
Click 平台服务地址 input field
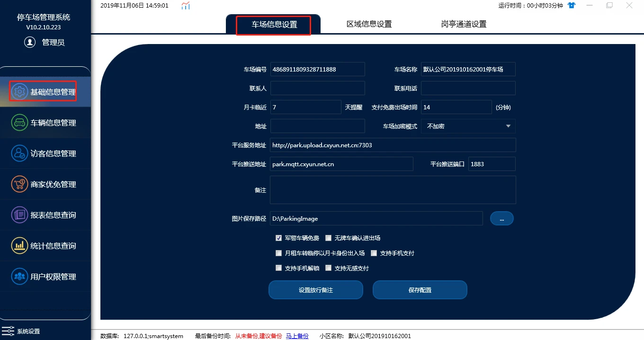(393, 145)
